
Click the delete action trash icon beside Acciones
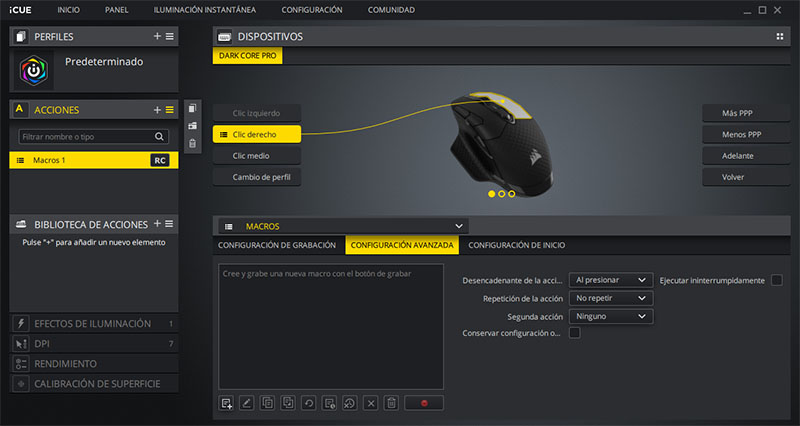pyautogui.click(x=192, y=143)
